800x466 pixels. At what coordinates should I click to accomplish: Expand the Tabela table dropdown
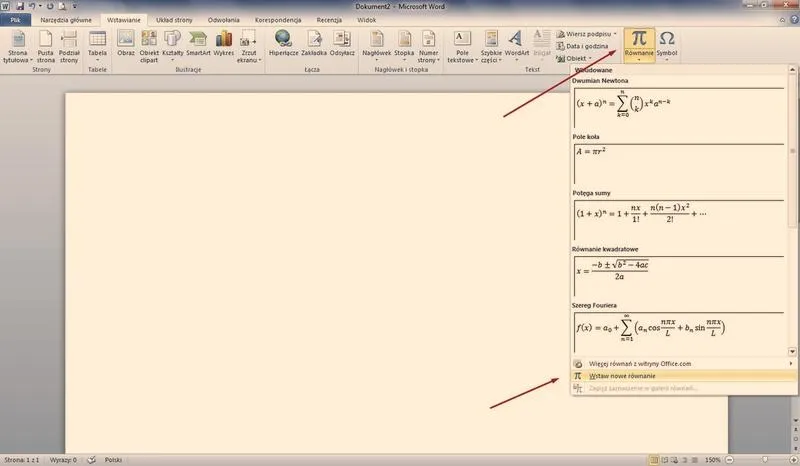(97, 46)
